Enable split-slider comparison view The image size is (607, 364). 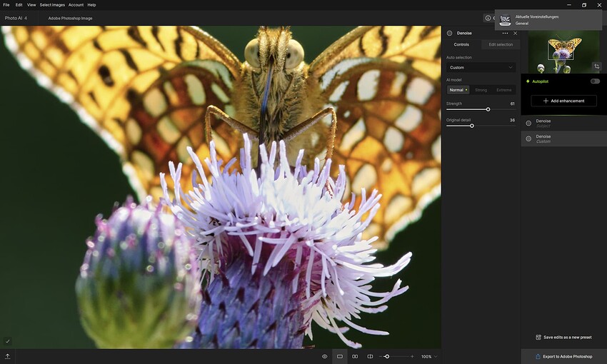(370, 356)
